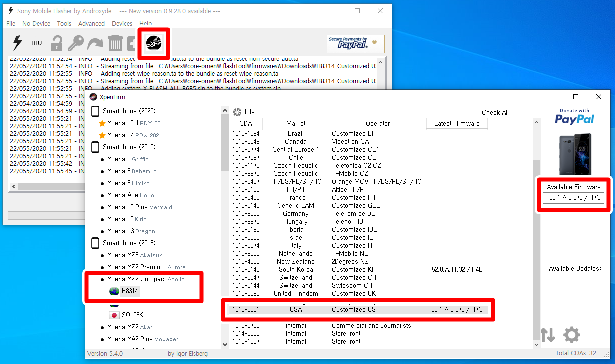Click scroll-down arrow of firmware table scrollbar

tap(537, 344)
